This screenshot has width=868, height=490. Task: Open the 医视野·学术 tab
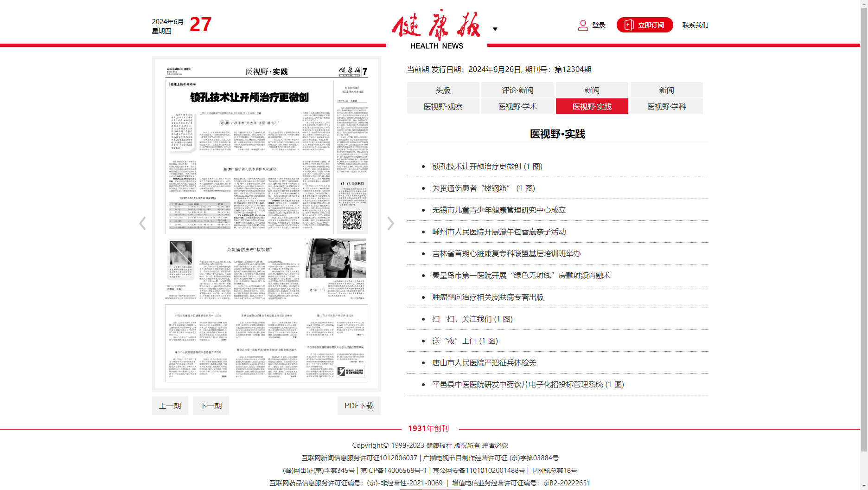(517, 106)
